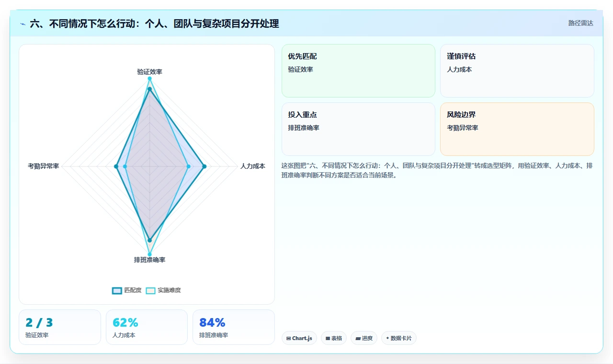Click the 实施难度 point at 验证效率 top vertex
The height and width of the screenshot is (364, 613).
pyautogui.click(x=149, y=78)
